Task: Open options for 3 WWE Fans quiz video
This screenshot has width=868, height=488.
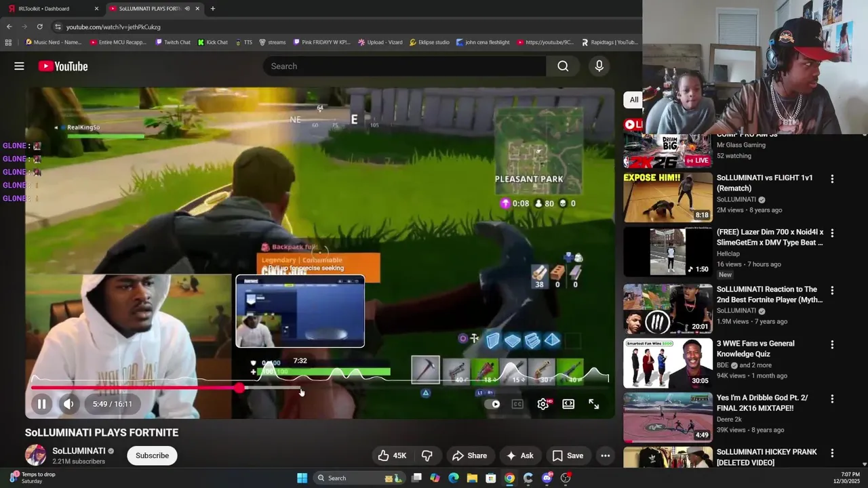Action: pyautogui.click(x=832, y=344)
